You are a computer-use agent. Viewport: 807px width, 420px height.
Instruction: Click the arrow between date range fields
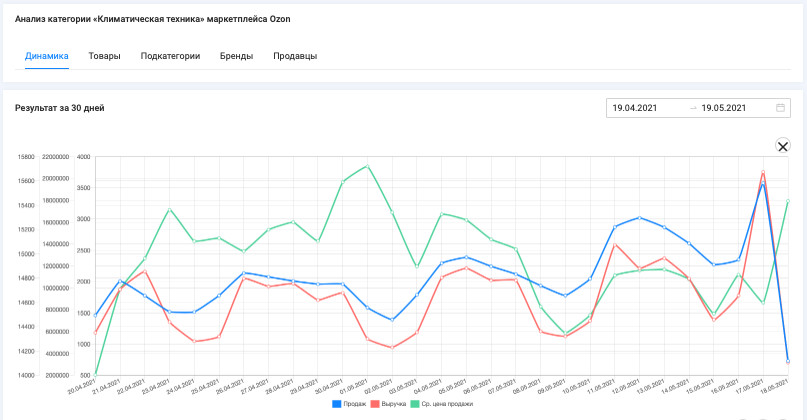[x=693, y=108]
